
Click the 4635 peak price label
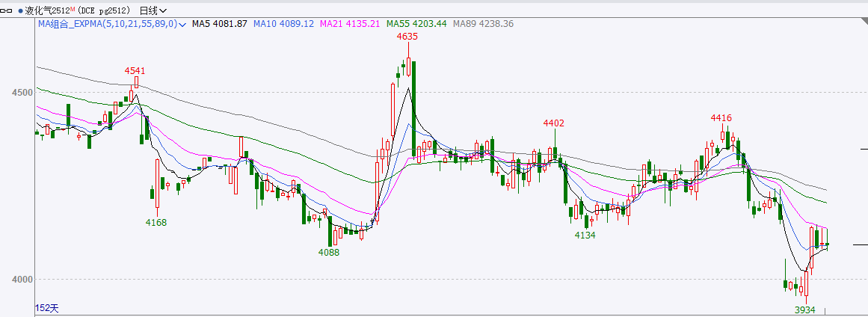(x=407, y=36)
